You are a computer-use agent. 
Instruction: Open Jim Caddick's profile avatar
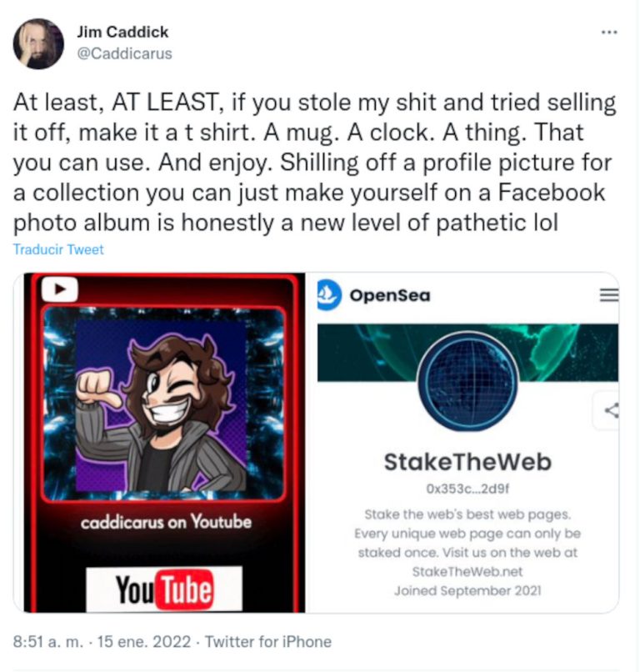(38, 43)
